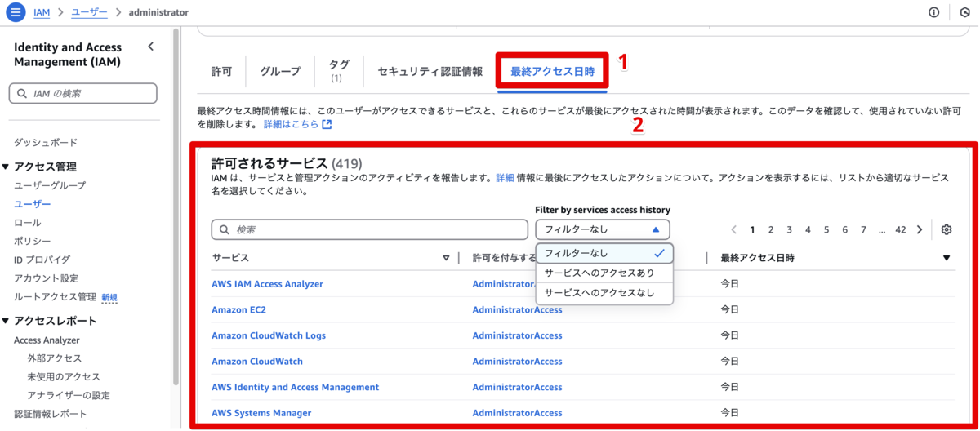The image size is (980, 431).
Task: Open AdministratorAccess policy in Amazon EC2 row
Action: pos(518,310)
